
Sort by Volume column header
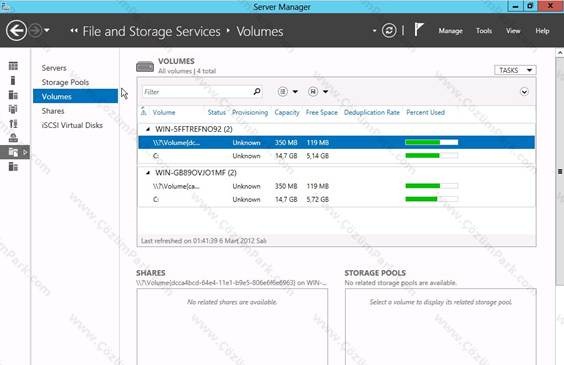coord(164,113)
